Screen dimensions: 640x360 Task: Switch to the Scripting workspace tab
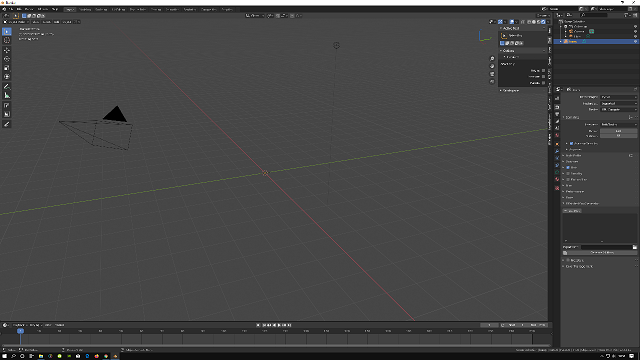pyautogui.click(x=227, y=9)
